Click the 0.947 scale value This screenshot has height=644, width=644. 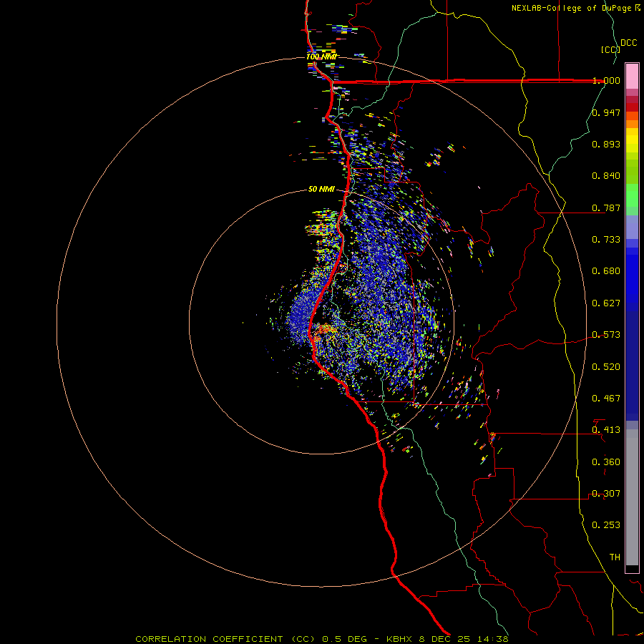pos(606,112)
